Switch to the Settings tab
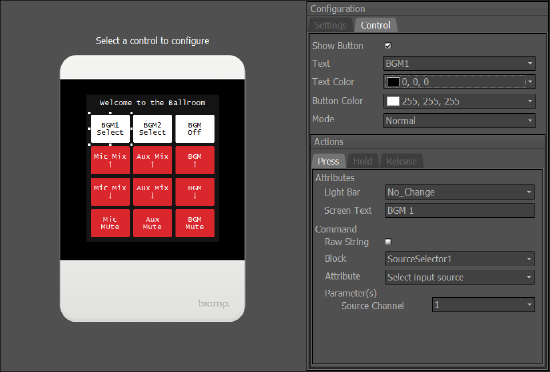 coord(330,25)
